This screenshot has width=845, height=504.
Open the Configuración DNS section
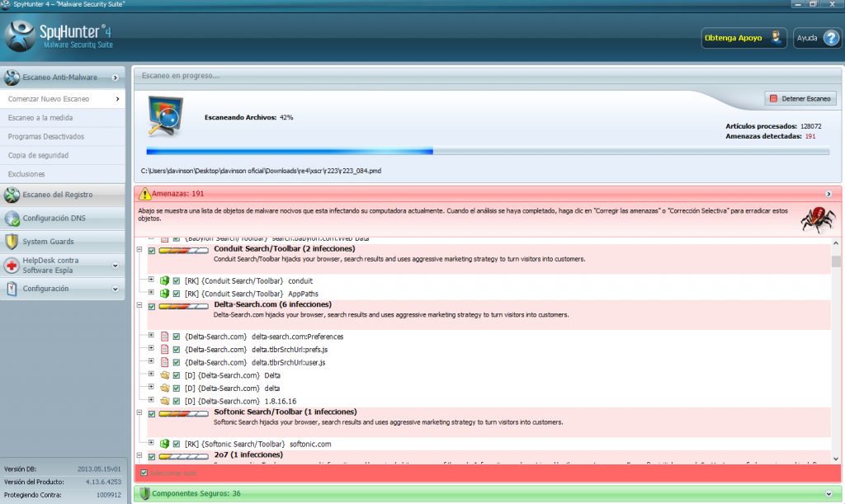(x=63, y=218)
